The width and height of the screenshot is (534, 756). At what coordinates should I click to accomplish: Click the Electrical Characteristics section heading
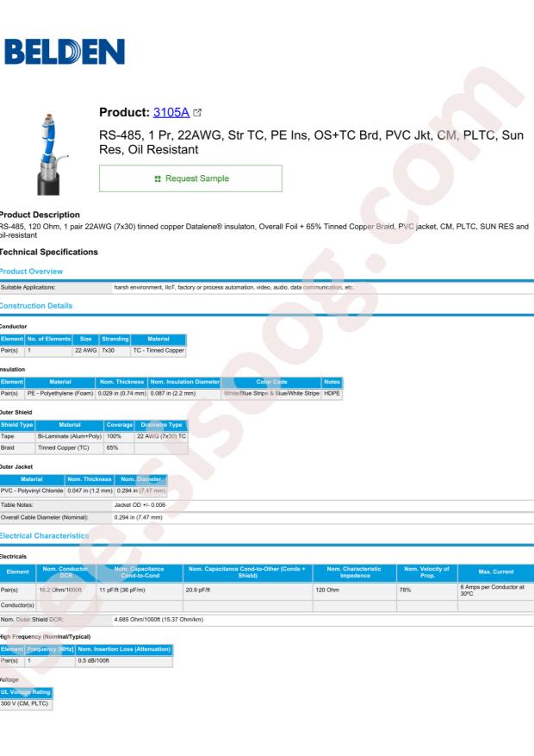[x=44, y=535]
